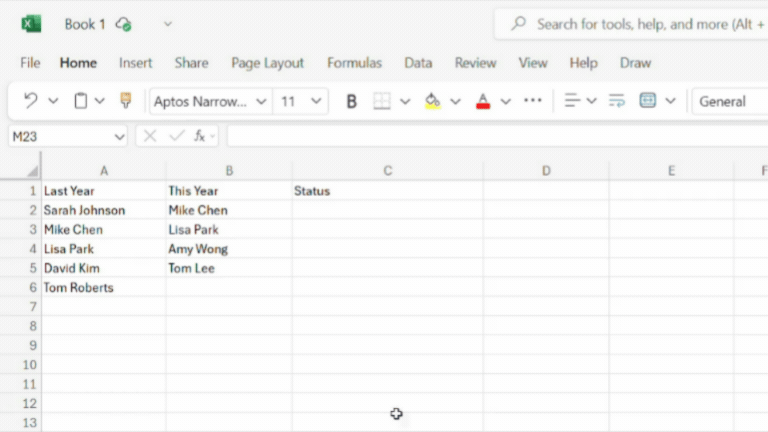Select the Format Painter brush
Image resolution: width=768 pixels, height=432 pixels.
[x=126, y=100]
